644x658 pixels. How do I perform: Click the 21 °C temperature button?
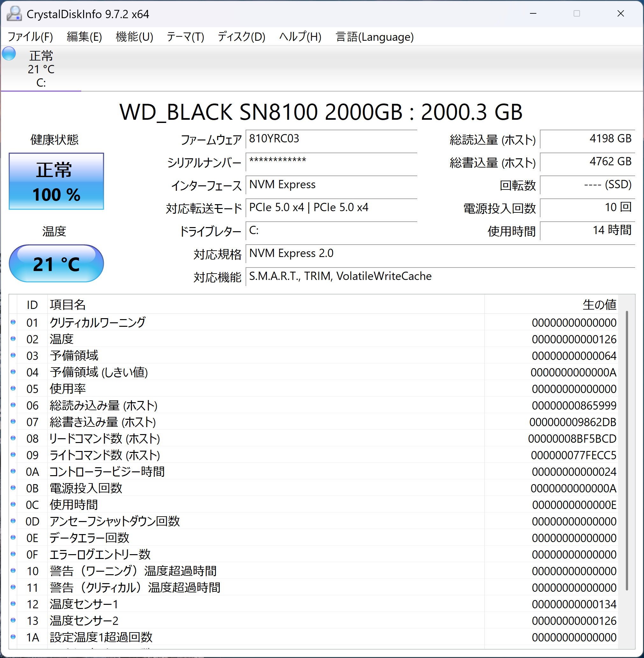56,263
